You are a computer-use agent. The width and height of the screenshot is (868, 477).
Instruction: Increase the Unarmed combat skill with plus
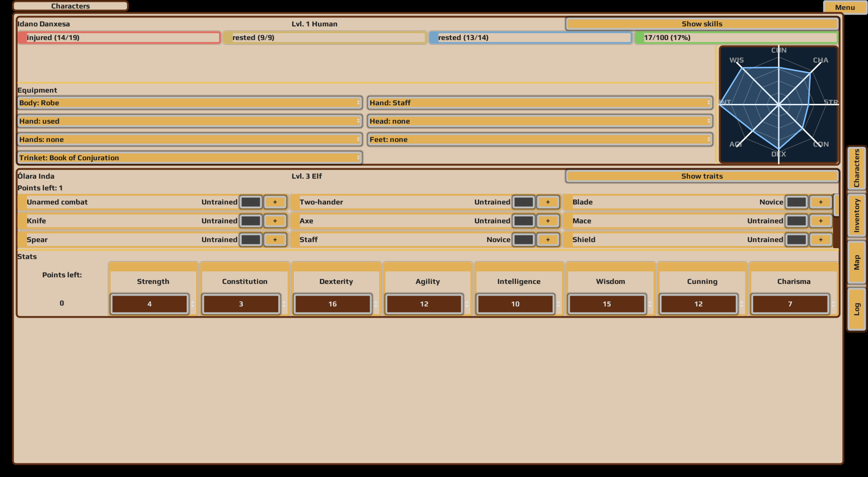coord(275,202)
